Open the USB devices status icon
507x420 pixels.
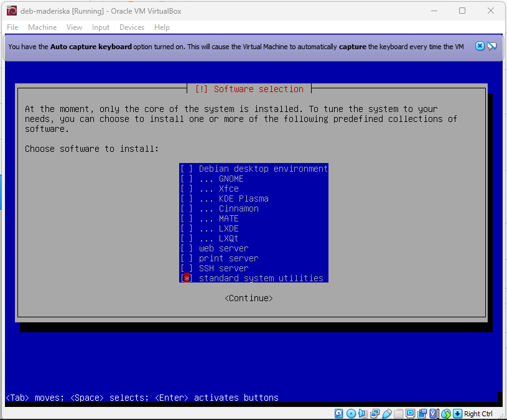387,414
